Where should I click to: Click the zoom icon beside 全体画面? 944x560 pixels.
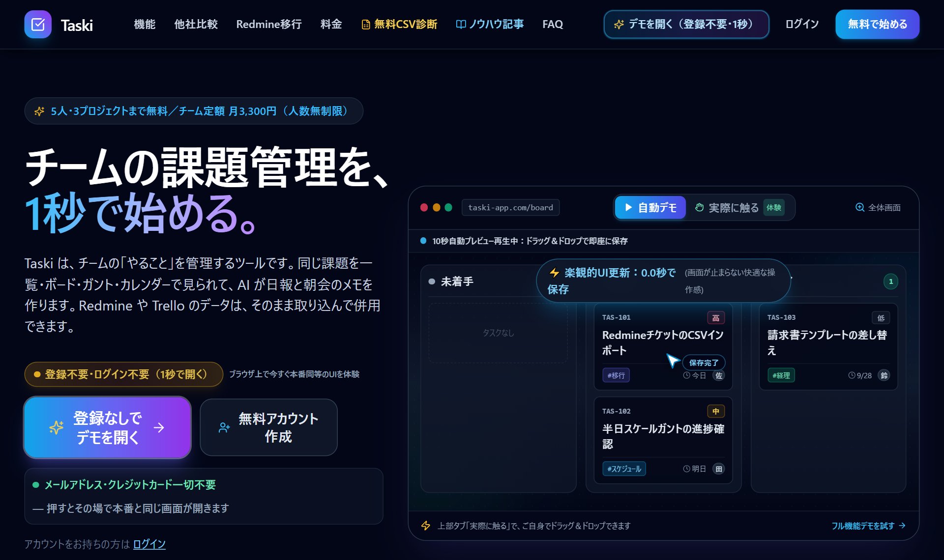(x=859, y=207)
